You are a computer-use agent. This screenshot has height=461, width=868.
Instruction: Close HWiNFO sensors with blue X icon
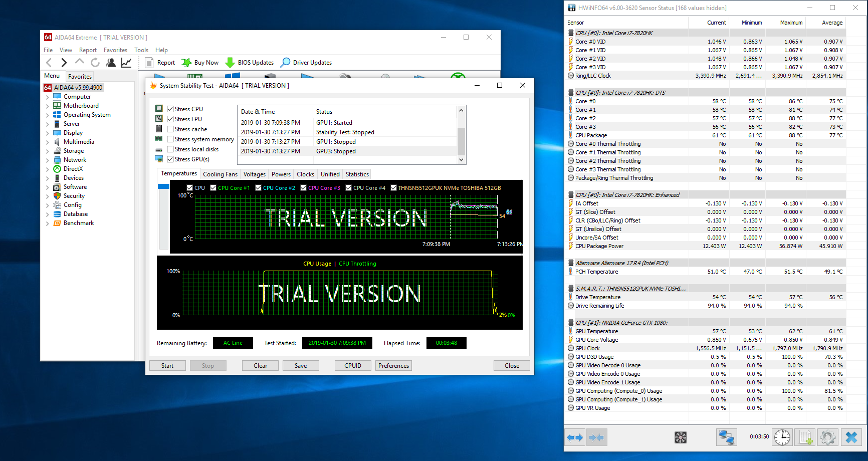click(851, 437)
